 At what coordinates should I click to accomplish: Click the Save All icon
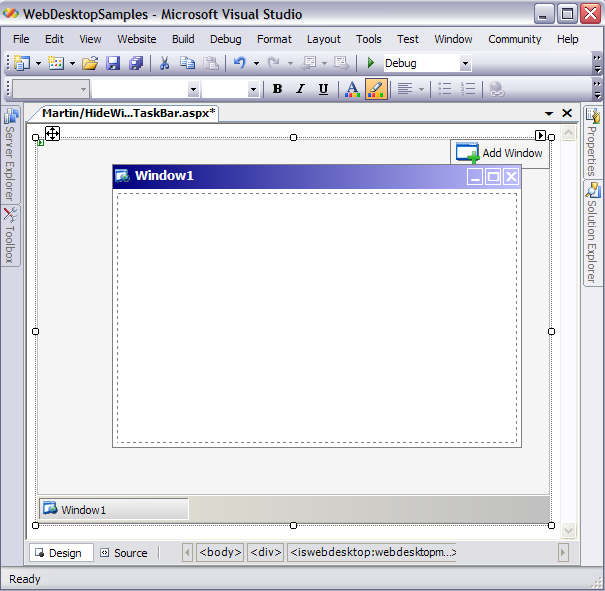point(135,63)
